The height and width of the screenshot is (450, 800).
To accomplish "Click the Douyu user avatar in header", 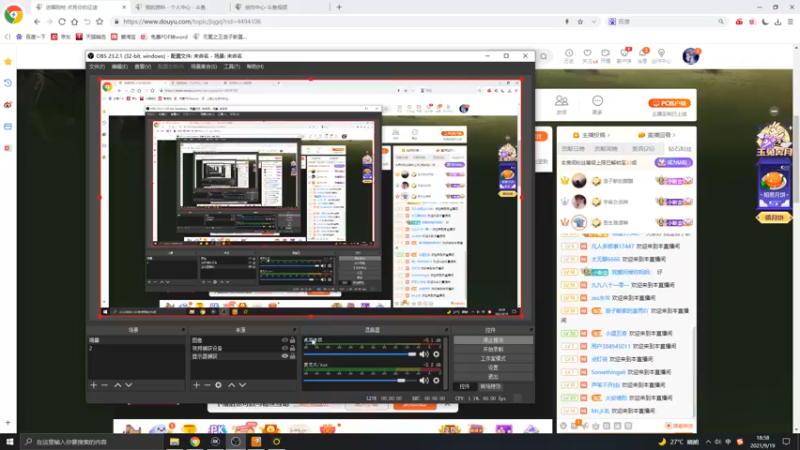I will [x=690, y=56].
